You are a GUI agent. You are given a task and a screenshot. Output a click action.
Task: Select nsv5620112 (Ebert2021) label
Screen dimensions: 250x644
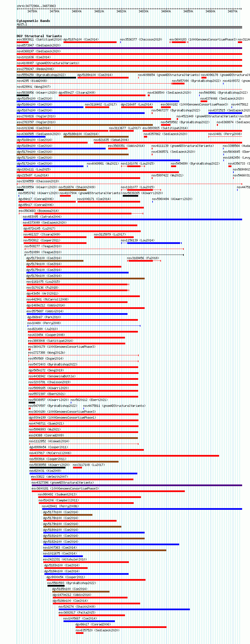click(x=89, y=400)
